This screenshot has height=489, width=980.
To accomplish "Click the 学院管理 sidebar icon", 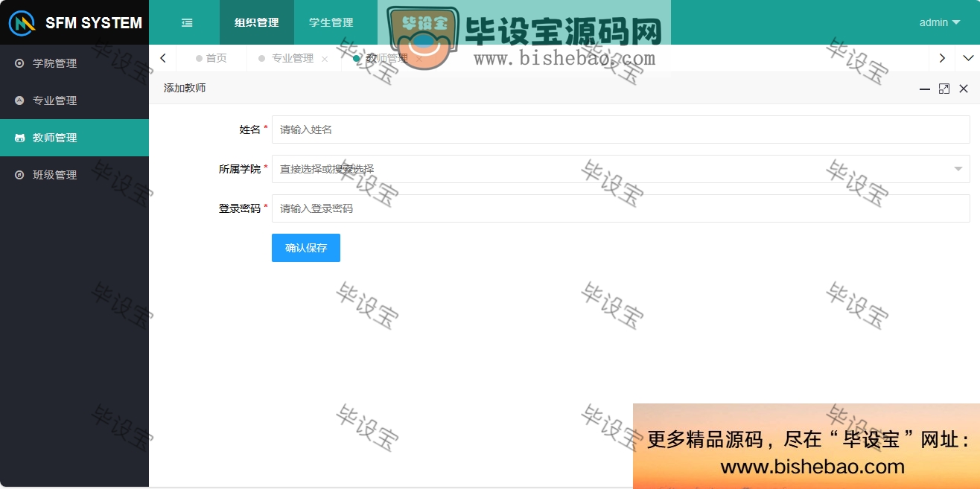I will point(19,63).
